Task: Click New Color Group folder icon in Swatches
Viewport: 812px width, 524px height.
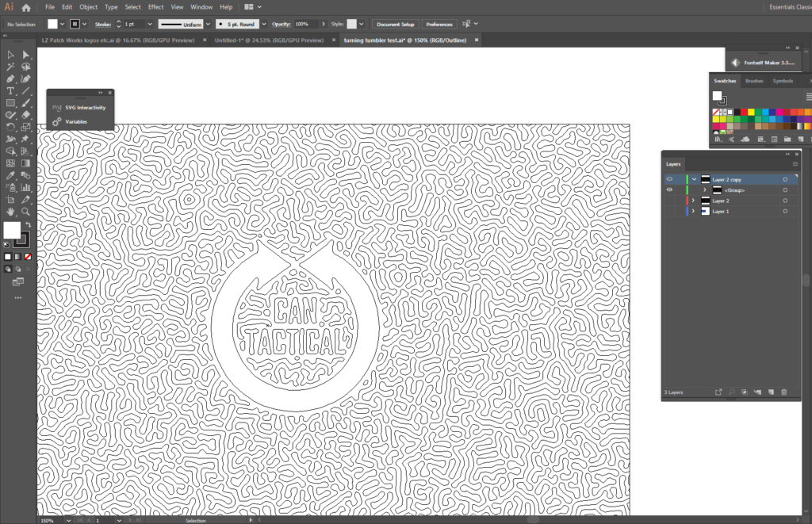Action: pos(787,140)
